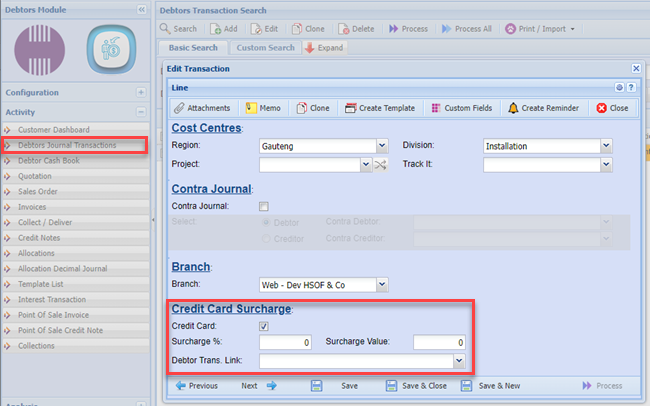650x406 pixels.
Task: Open Allocation Decimal Journal
Action: point(75,268)
